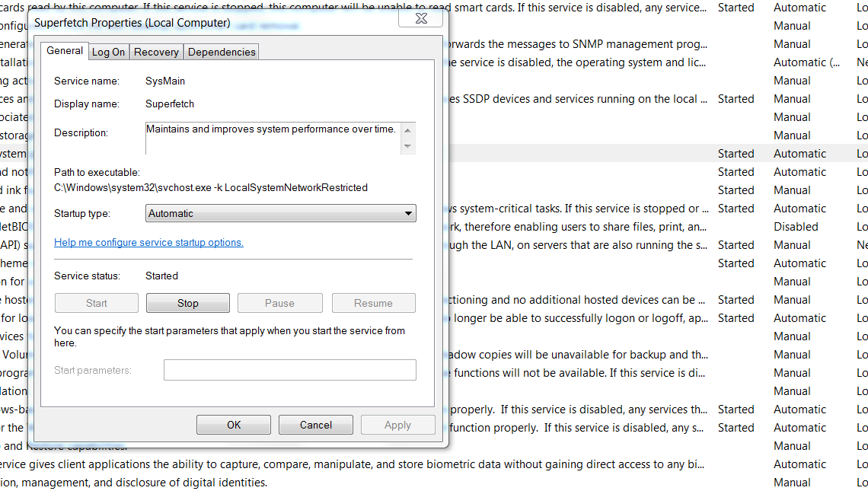
Task: Click 'Started' status in the system-critical tasks row
Action: click(x=736, y=209)
